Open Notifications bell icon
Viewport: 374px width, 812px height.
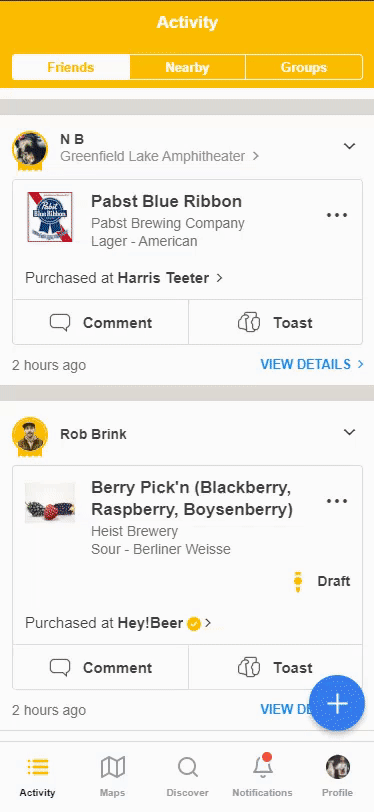[263, 765]
